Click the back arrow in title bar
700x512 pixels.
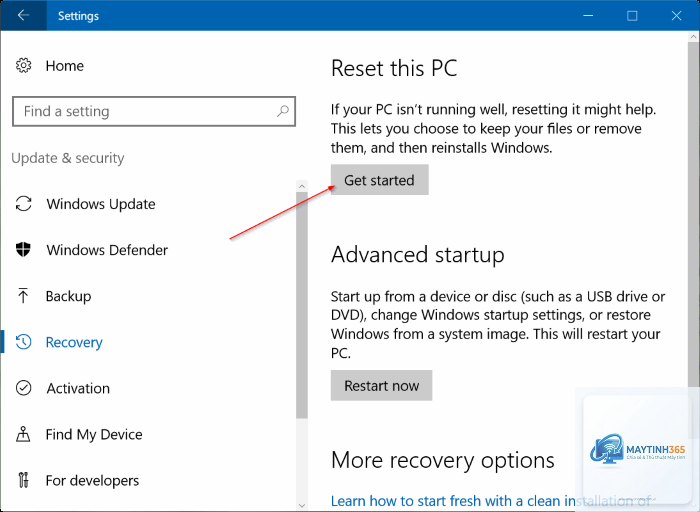point(23,15)
